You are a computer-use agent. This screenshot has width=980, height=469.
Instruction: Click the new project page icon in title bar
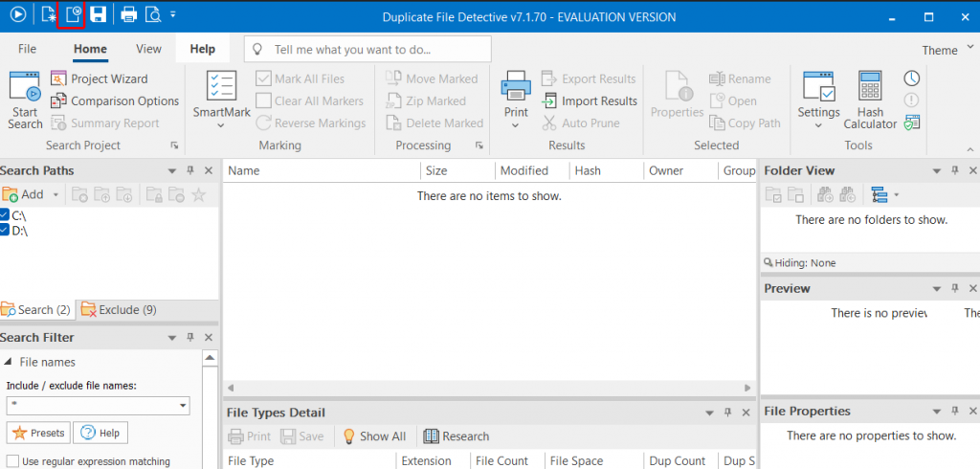tap(49, 13)
